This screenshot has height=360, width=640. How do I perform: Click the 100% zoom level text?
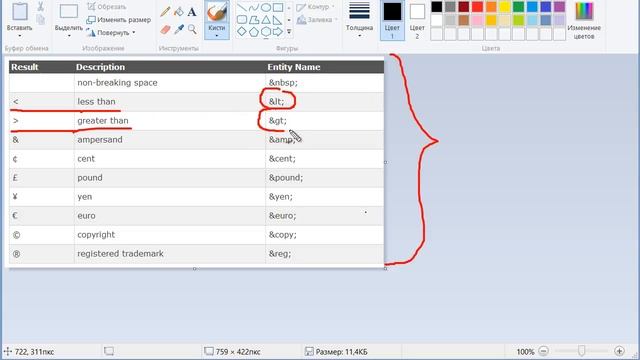coord(525,351)
